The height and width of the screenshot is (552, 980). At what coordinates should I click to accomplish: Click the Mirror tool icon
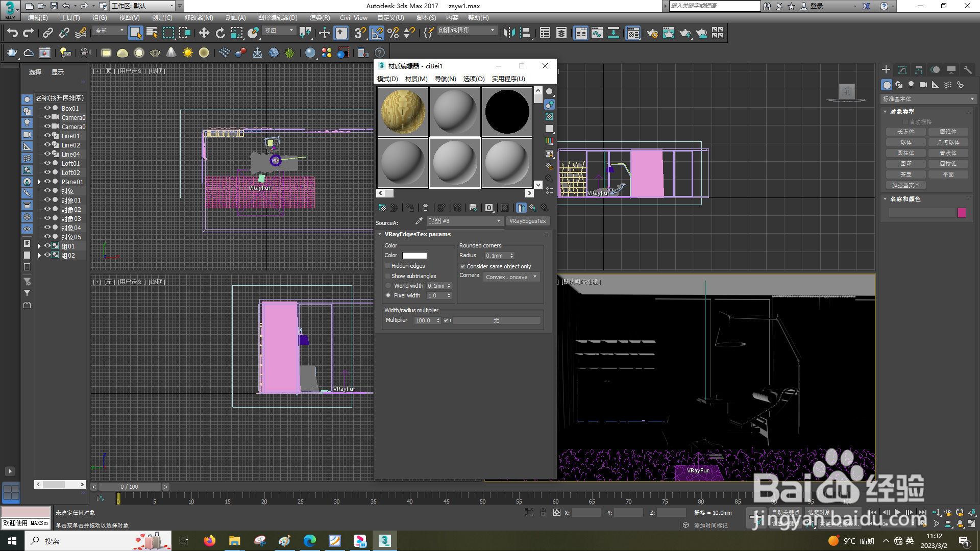click(509, 33)
